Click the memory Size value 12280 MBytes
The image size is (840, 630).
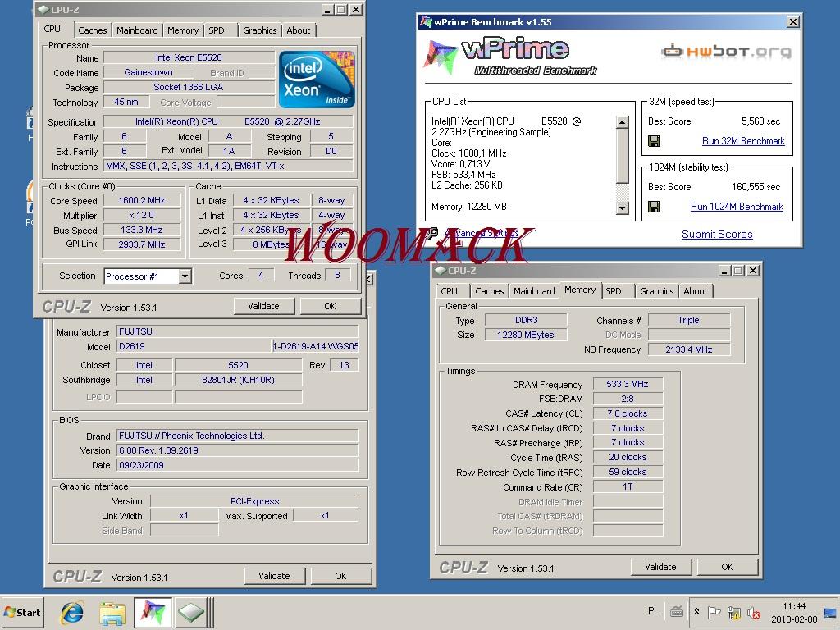[526, 335]
